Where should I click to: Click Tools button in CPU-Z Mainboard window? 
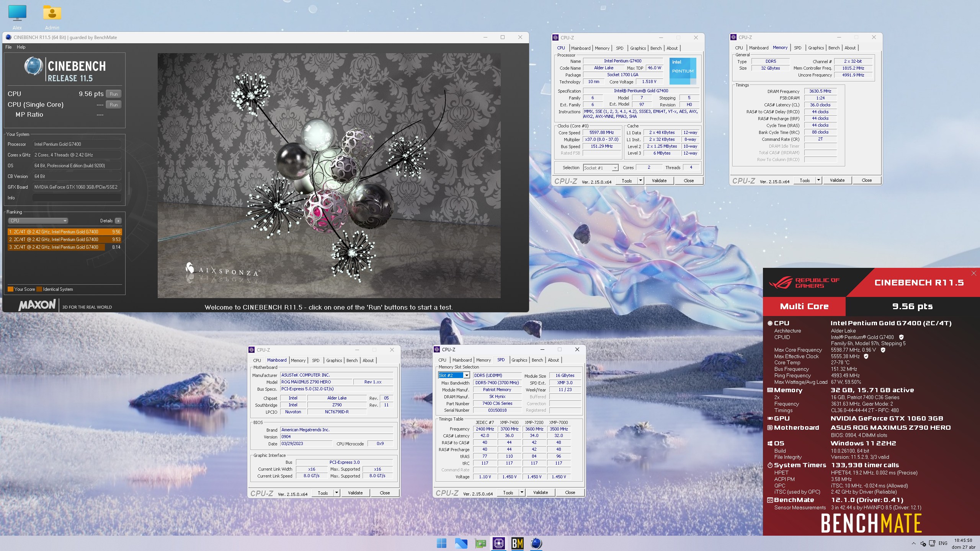pos(323,493)
